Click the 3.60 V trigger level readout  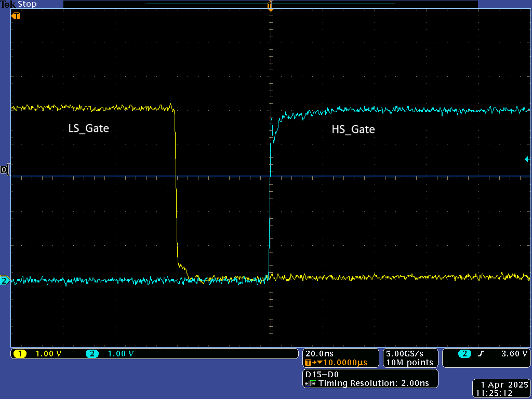tap(514, 354)
